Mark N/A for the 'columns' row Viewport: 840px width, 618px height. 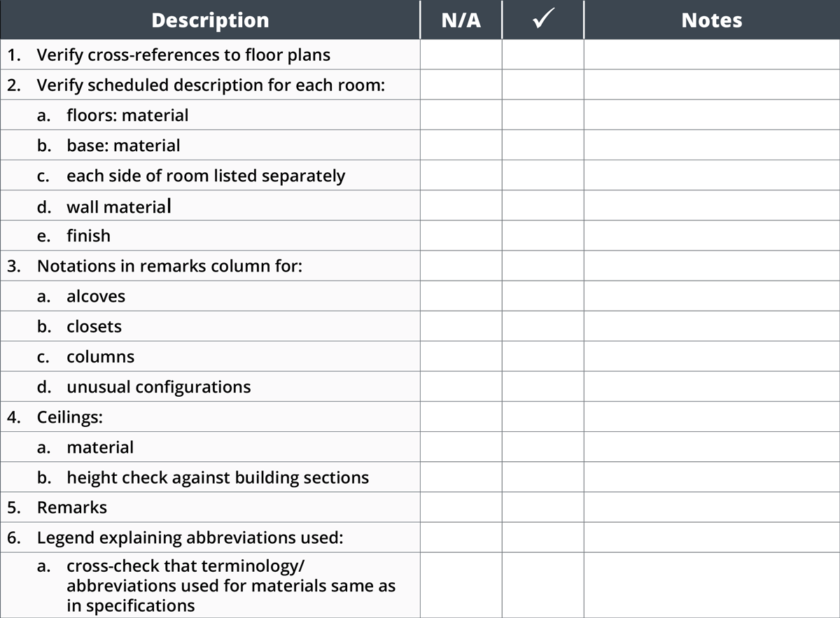pyautogui.click(x=461, y=356)
